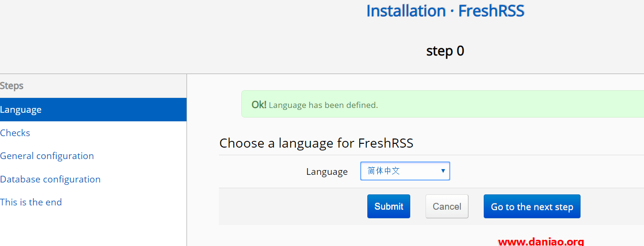
Task: Click the www.daniao.org watermark text
Action: (540, 242)
